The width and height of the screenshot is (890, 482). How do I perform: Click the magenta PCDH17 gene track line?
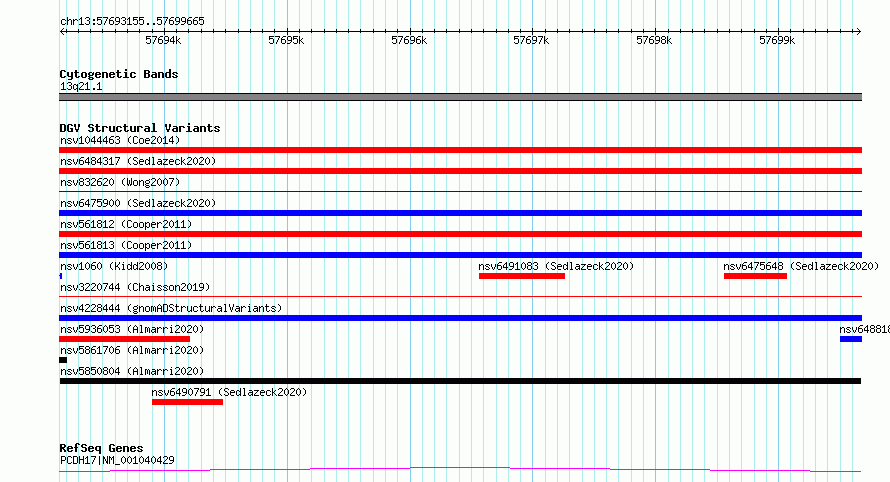(460, 469)
